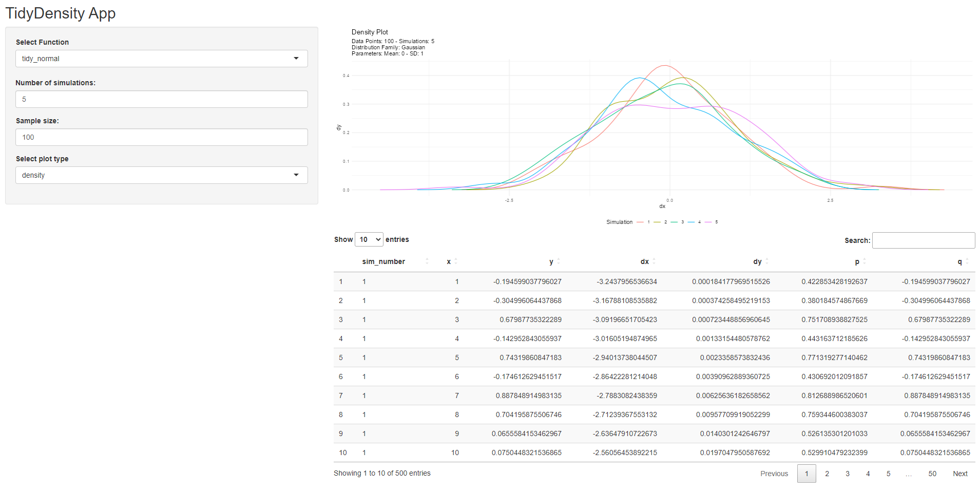Image resolution: width=980 pixels, height=490 pixels.
Task: Open the plot type dropdown showing density
Action: [x=161, y=175]
